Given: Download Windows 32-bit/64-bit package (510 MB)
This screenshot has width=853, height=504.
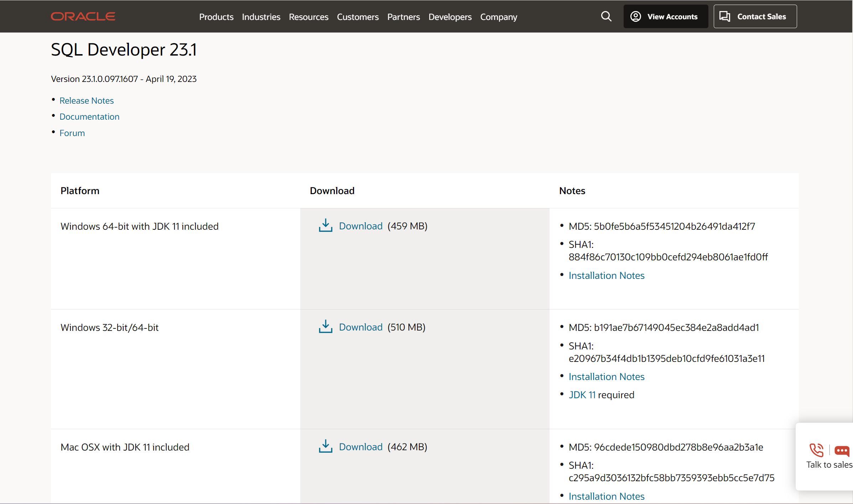Looking at the screenshot, I should click(360, 327).
